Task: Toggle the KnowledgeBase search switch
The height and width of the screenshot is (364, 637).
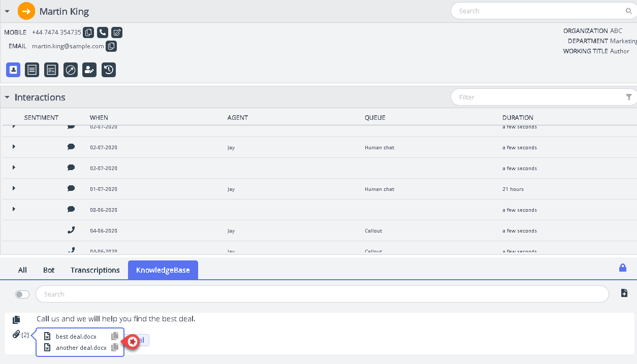Action: pos(22,294)
